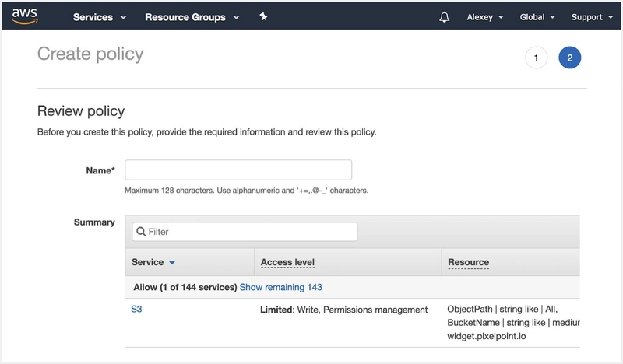
Task: Select the Limited: Write, Permissions management cell
Action: [343, 310]
